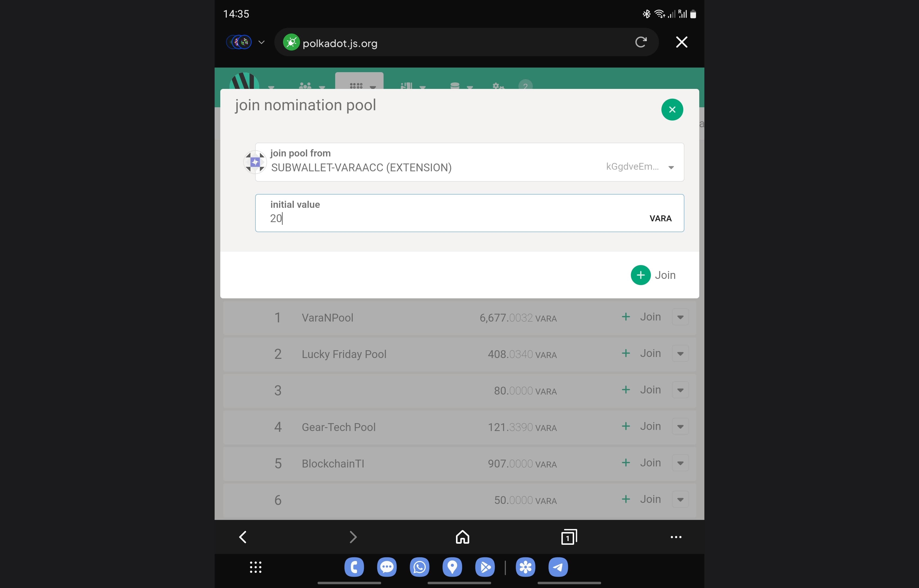
Task: Open Telegram from the dock
Action: click(558, 567)
